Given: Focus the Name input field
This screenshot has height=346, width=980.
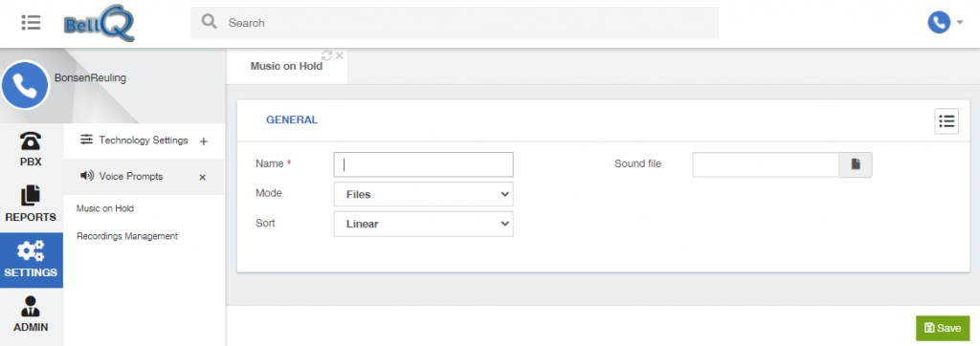Looking at the screenshot, I should coord(423,164).
